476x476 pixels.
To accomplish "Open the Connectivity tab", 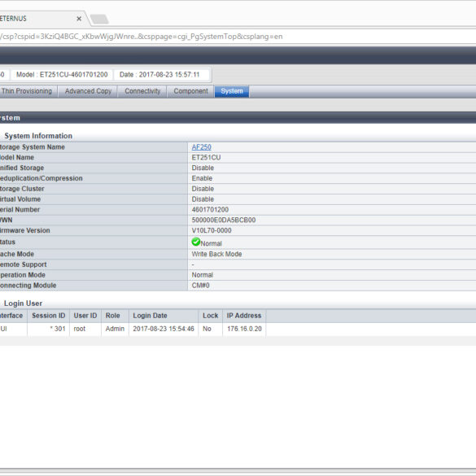I will pyautogui.click(x=142, y=91).
